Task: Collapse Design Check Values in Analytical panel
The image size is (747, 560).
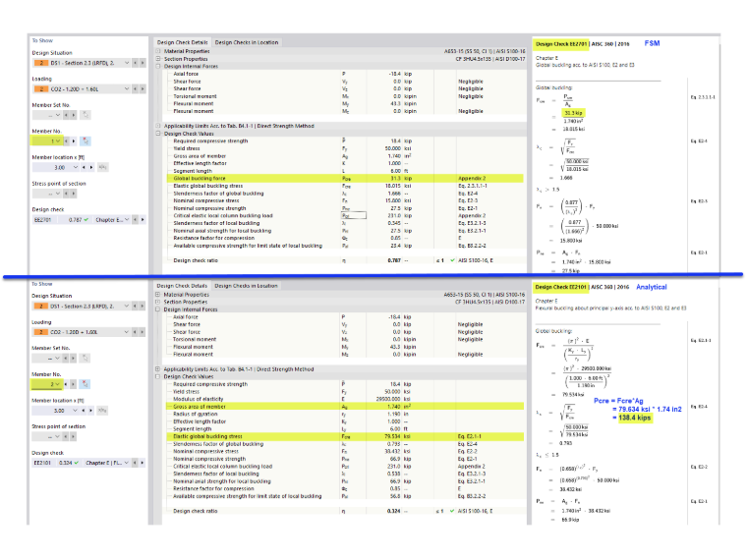Action: (x=157, y=376)
